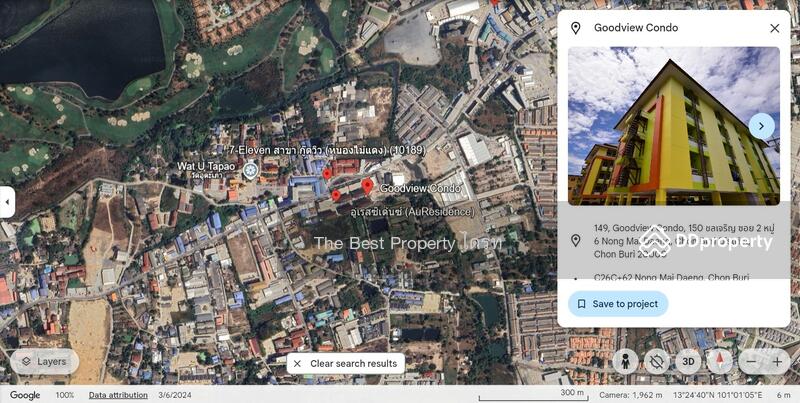Click the Goodview Condo address text
The image size is (800, 403).
684,240
